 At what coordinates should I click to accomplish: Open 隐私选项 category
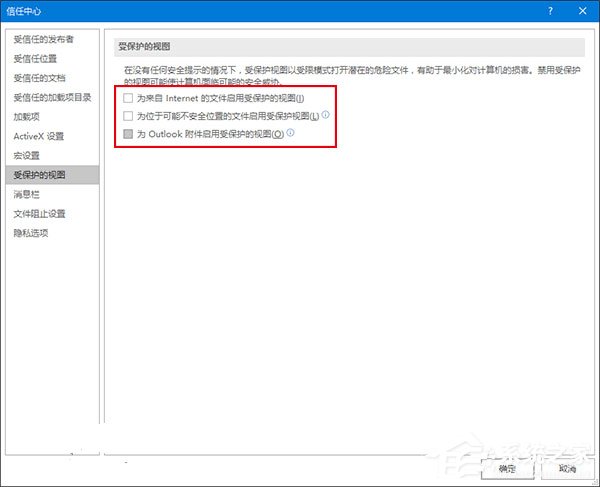(52, 233)
